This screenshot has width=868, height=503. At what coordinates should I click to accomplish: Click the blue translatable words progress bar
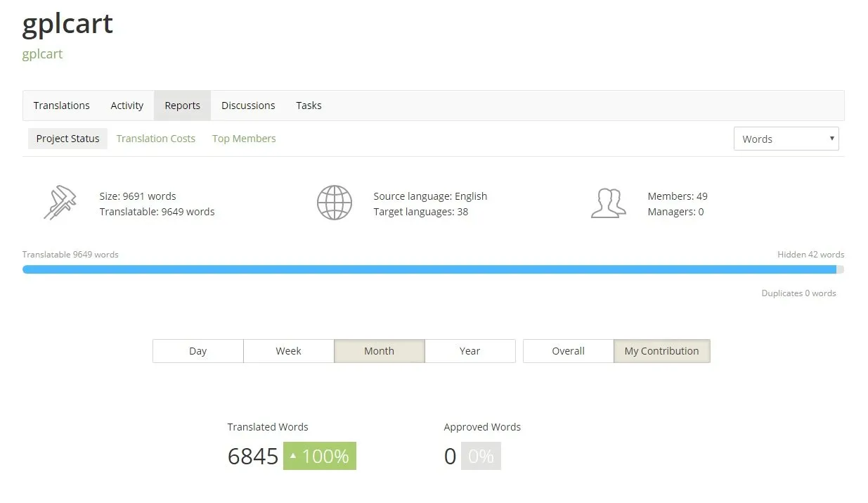(429, 269)
